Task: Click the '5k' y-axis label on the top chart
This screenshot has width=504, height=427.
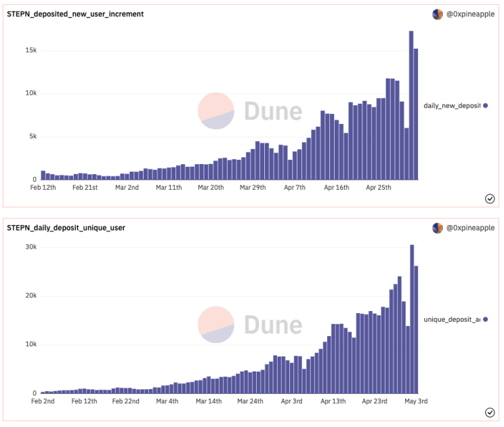Action: (x=33, y=136)
